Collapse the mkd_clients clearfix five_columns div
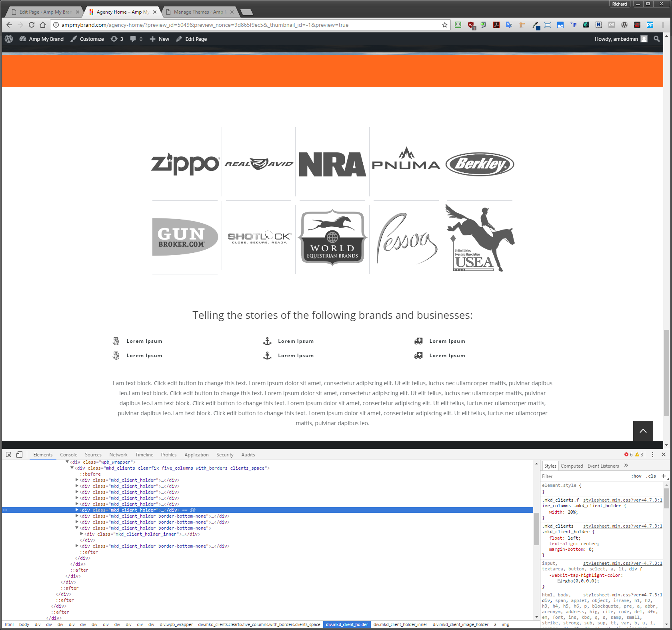 [72, 468]
